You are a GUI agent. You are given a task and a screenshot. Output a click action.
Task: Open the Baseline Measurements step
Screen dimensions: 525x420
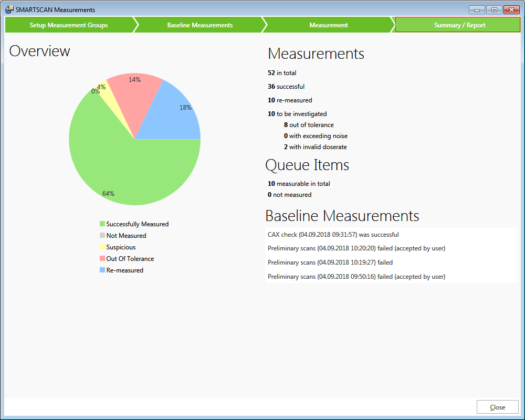(x=199, y=25)
